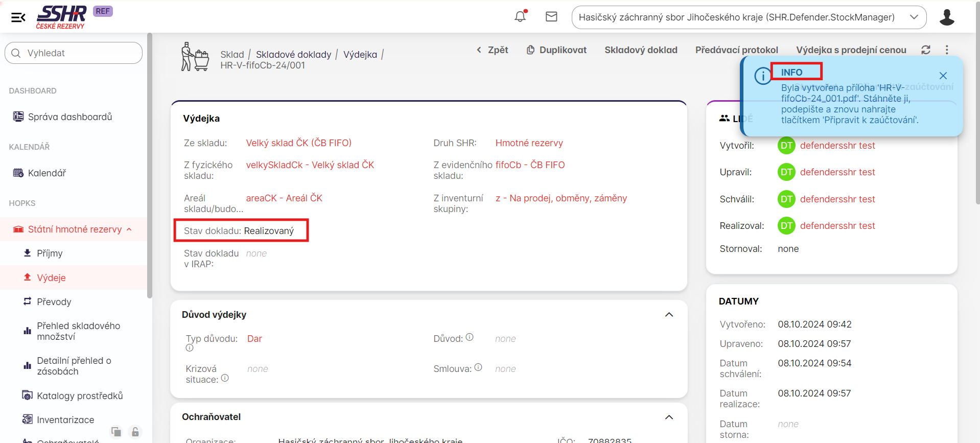The height and width of the screenshot is (443, 980).
Task: Click the info icon next to Smlouva
Action: [478, 367]
